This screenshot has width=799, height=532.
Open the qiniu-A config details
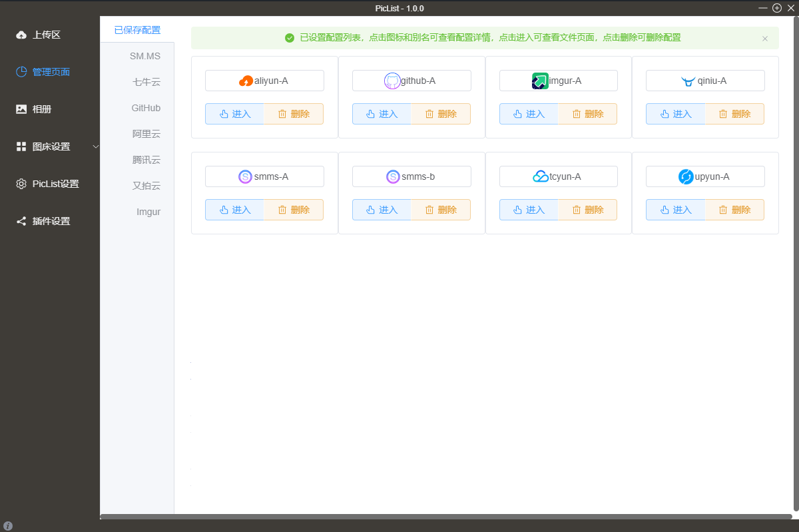pyautogui.click(x=705, y=81)
